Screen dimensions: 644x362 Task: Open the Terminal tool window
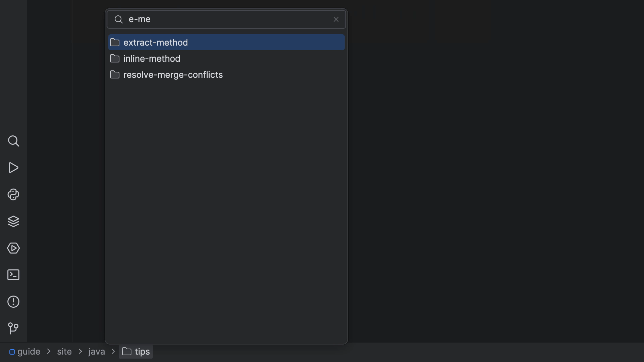[13, 275]
